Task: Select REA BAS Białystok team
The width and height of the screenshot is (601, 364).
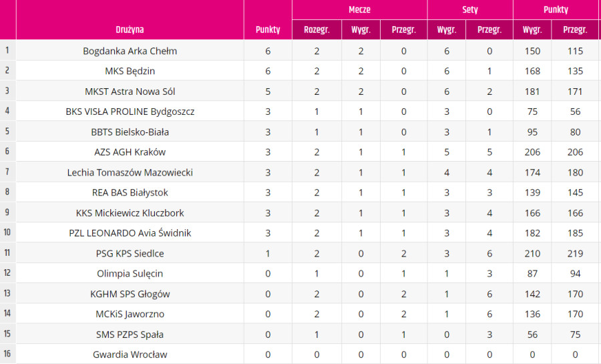Action: click(x=130, y=192)
